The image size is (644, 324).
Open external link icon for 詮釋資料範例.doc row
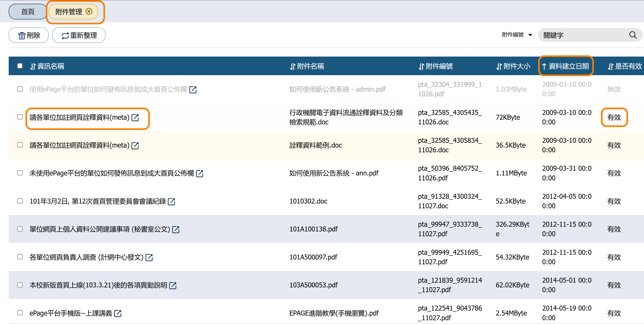click(x=135, y=145)
